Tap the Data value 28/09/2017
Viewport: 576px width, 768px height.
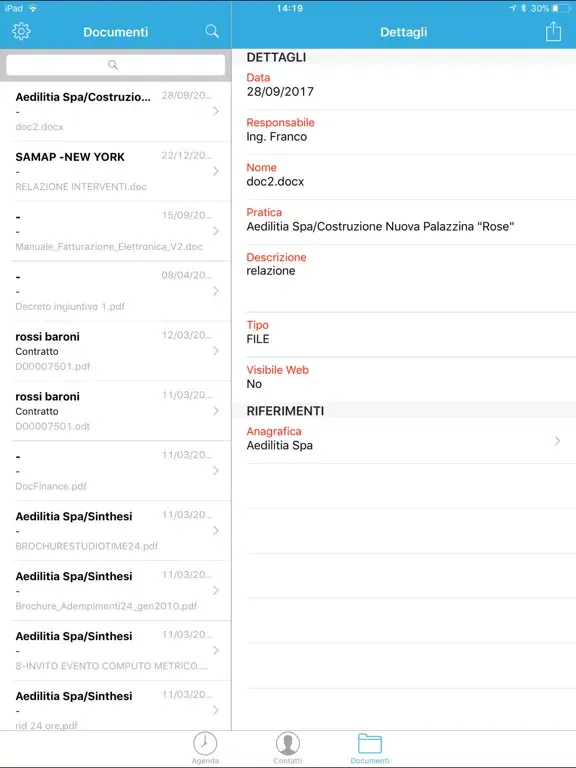coord(280,92)
